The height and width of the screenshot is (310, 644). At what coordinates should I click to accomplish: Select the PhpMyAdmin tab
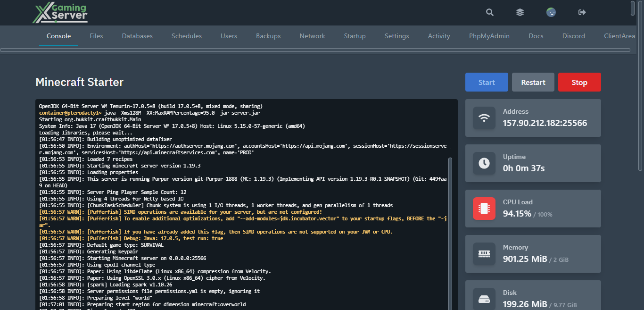click(x=489, y=36)
